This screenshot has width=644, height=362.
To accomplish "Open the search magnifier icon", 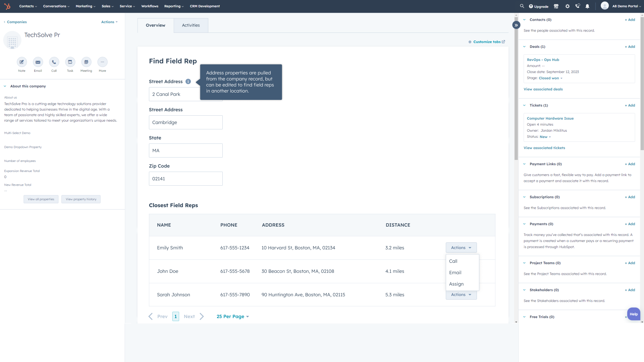I will point(522,6).
